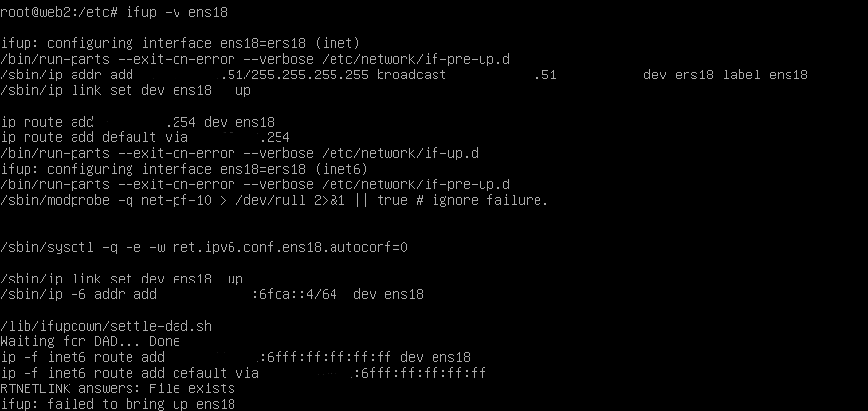Click the 'Waiting for DAD... Done' line
The image size is (868, 411).
coord(90,341)
